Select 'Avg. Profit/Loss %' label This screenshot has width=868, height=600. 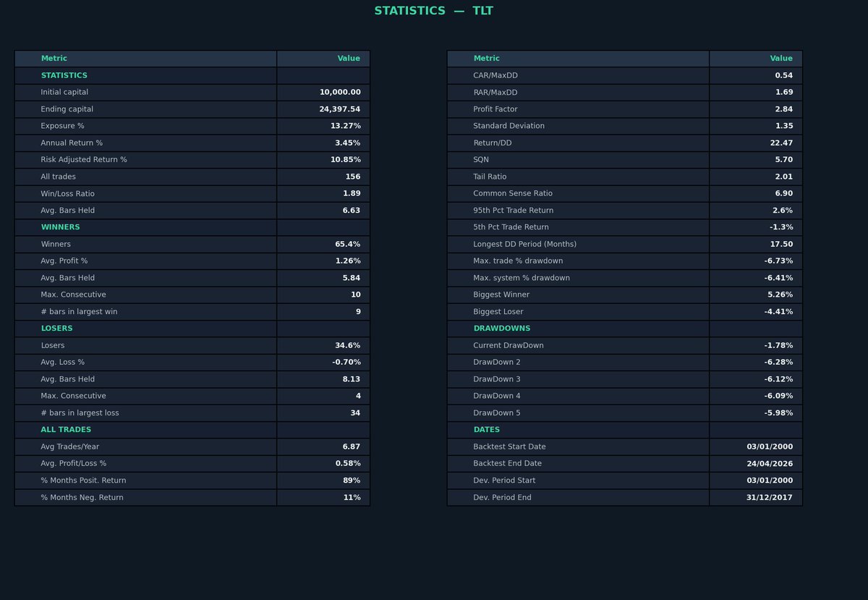coord(73,464)
